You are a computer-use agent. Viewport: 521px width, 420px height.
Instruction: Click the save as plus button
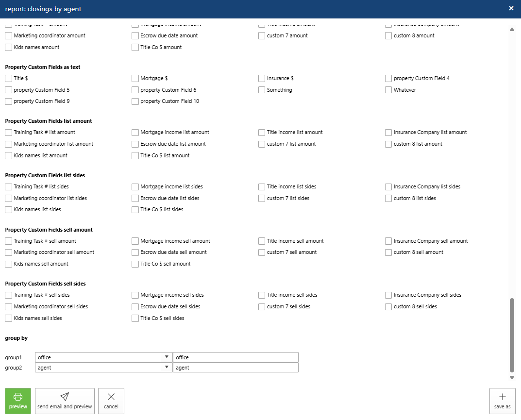502,401
